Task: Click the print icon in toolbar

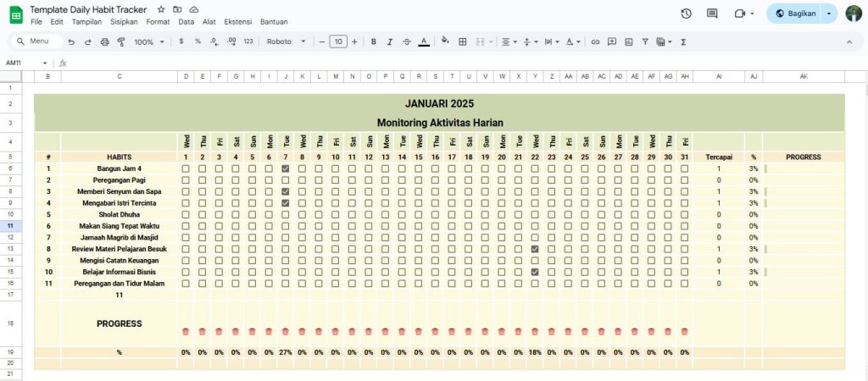Action: click(104, 41)
